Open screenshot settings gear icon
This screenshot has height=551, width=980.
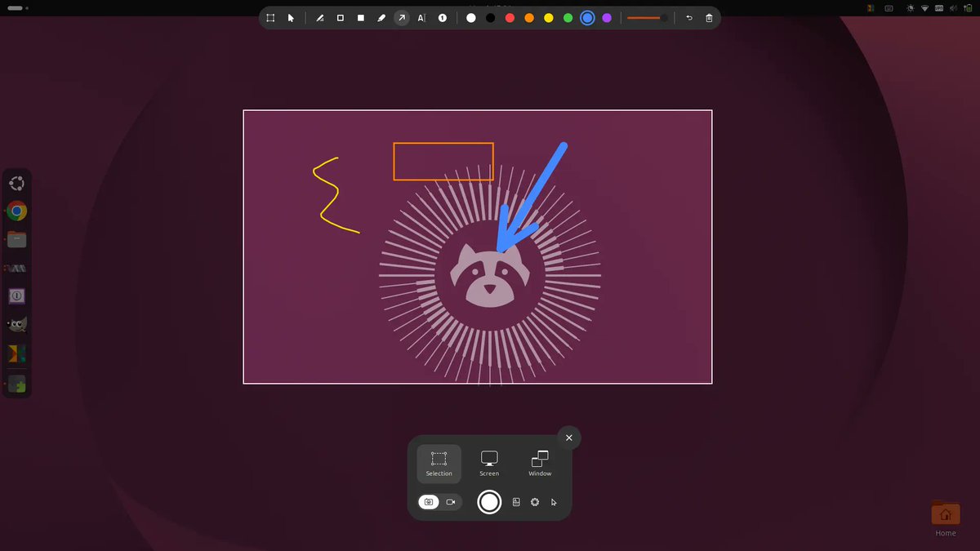[535, 502]
